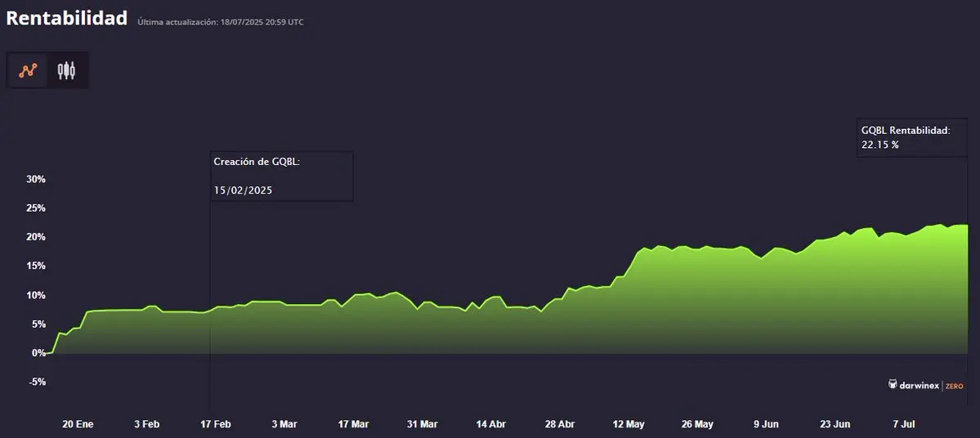Click the 14 Abr date label
980x438 pixels.
click(491, 423)
